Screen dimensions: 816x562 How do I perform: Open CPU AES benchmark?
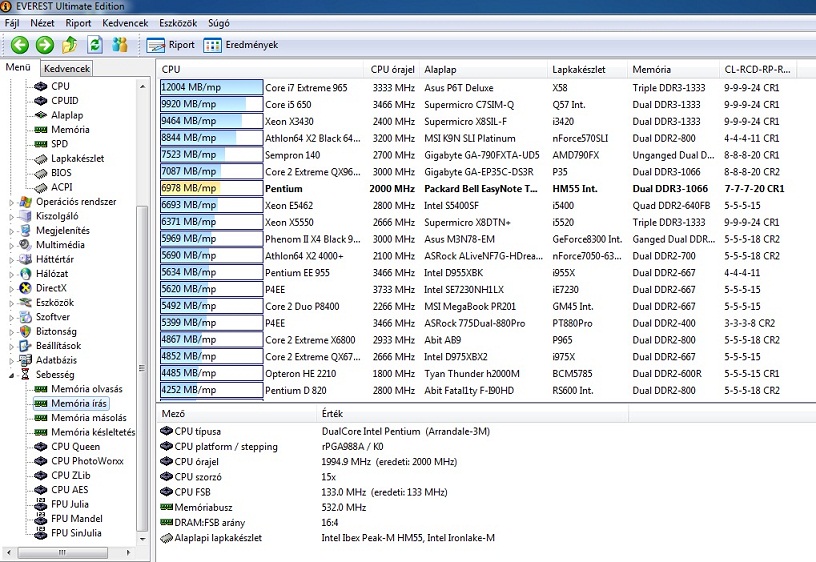tap(61, 490)
